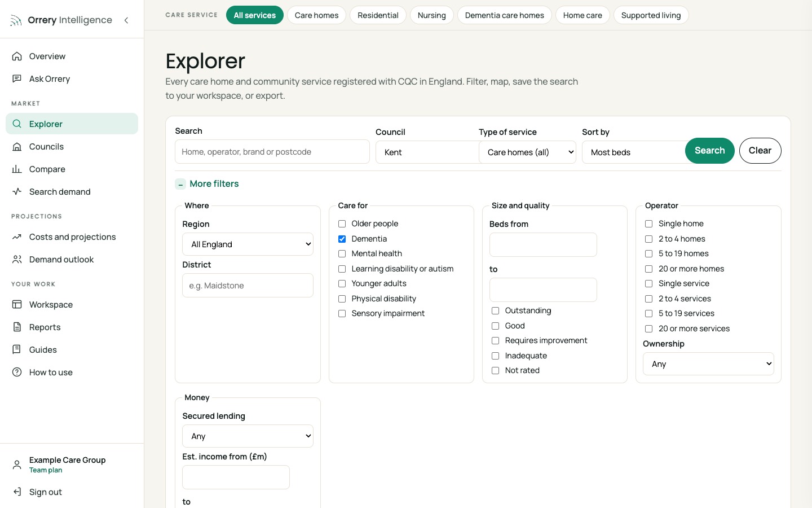This screenshot has width=812, height=508.
Task: Click the Costs and projections trend icon
Action: (x=17, y=237)
